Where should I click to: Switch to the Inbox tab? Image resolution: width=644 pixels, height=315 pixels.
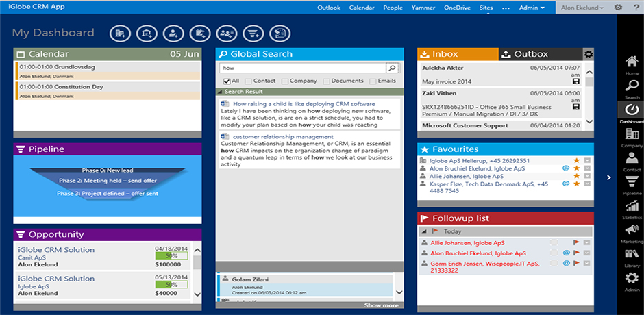coord(458,54)
